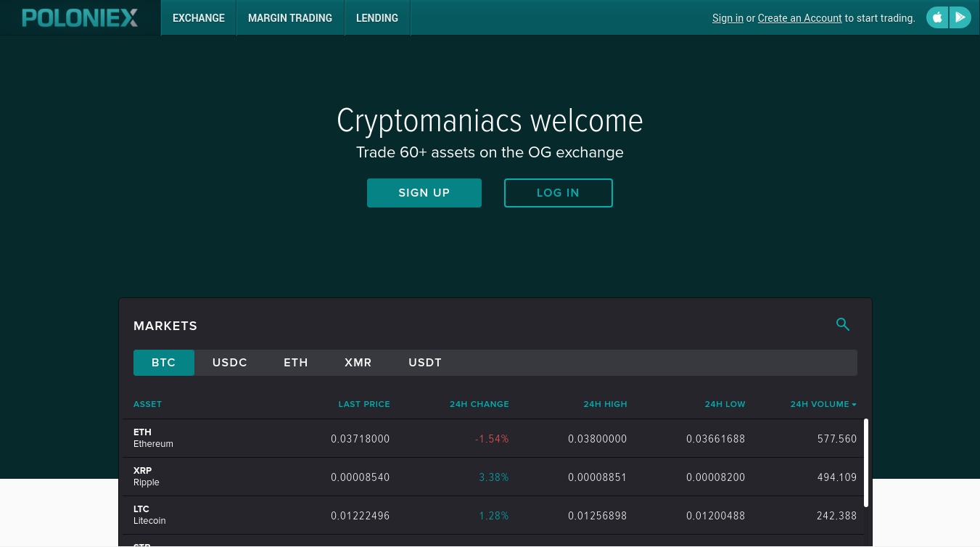Screen dimensions: 980x547
Task: Click the Create an Account link
Action: pyautogui.click(x=799, y=18)
